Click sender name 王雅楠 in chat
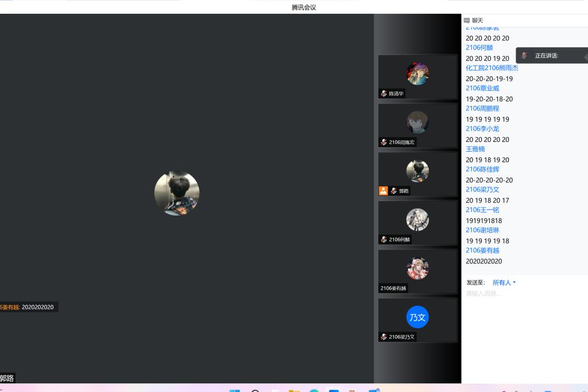Screen dimensions: 588x392 pos(475,149)
